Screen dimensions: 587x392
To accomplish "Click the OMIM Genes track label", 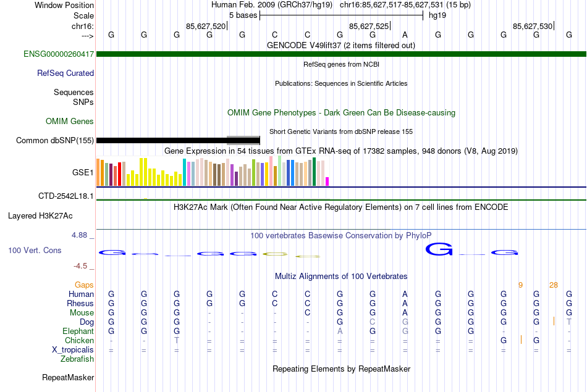I will pos(70,121).
